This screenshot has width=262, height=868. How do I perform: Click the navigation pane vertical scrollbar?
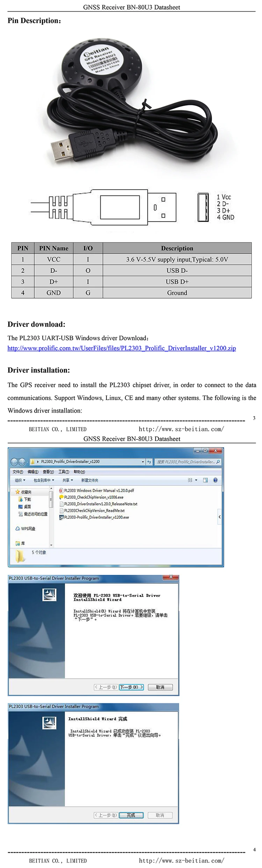coord(51,516)
